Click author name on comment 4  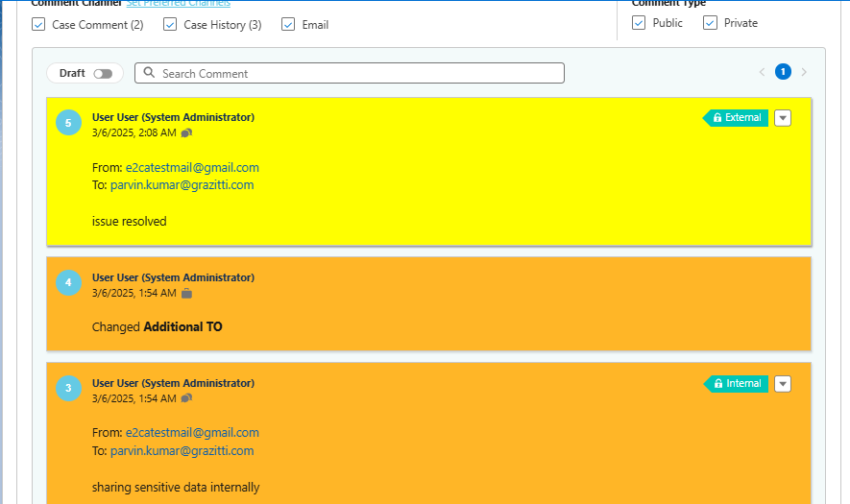point(173,277)
